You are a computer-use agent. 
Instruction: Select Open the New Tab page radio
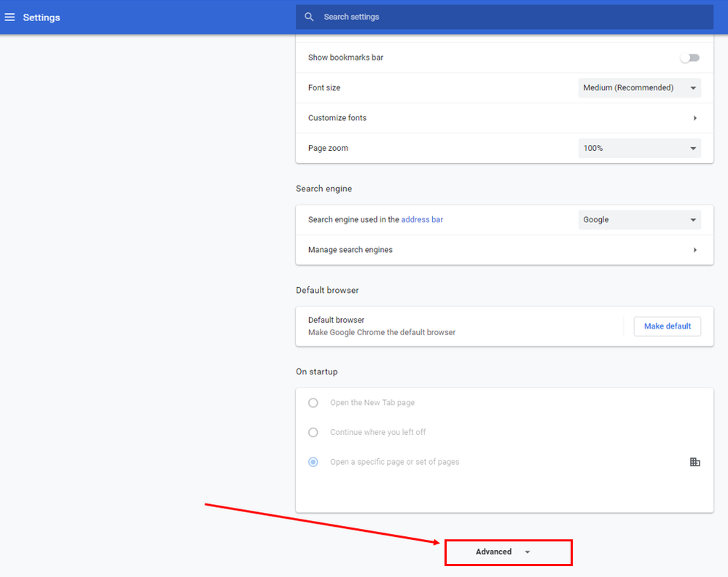(x=313, y=403)
